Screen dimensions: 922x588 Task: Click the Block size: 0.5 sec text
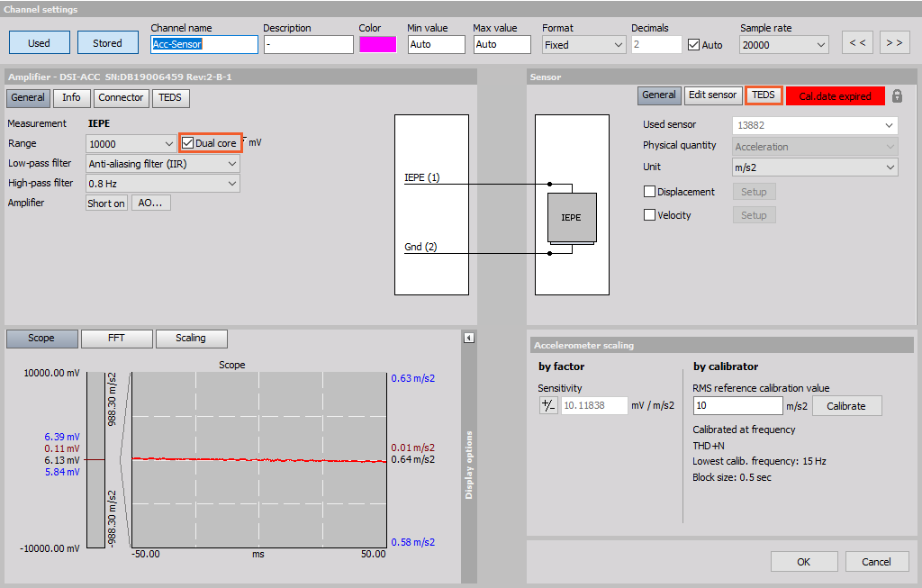731,477
